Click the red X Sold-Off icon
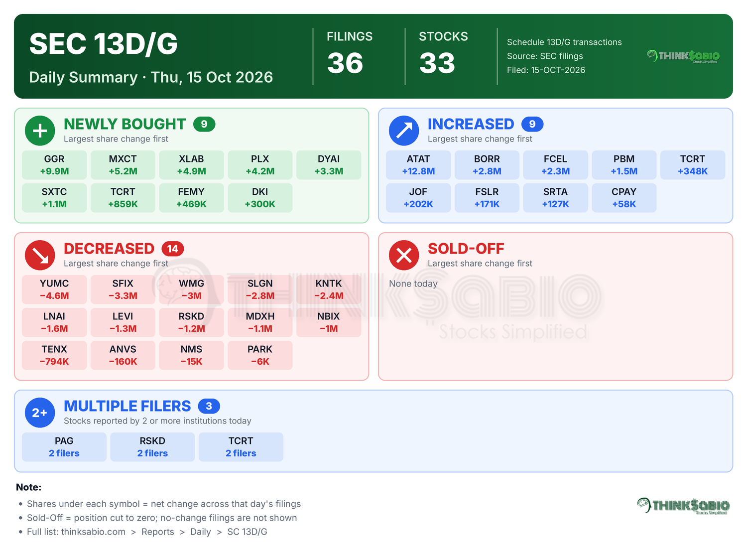747x560 pixels. pos(404,255)
